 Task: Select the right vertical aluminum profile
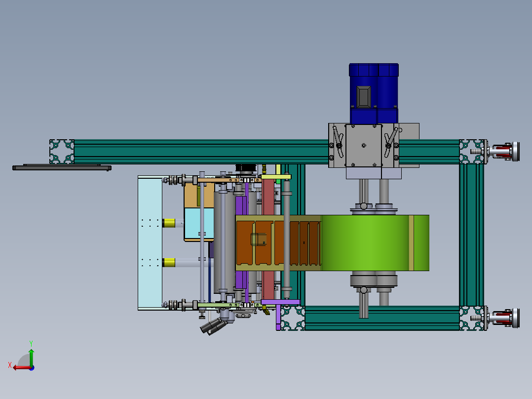click(x=472, y=235)
